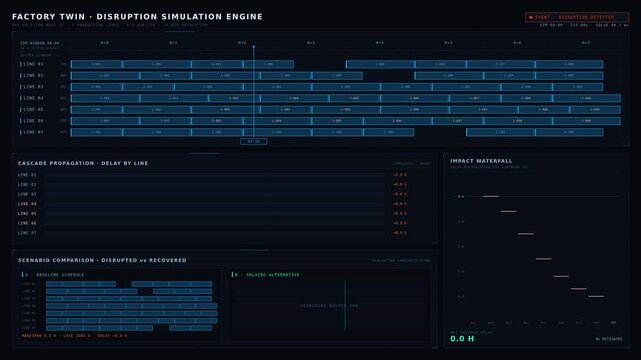Click the Event Disruption Detected alert badge
641x360 pixels.
(577, 17)
